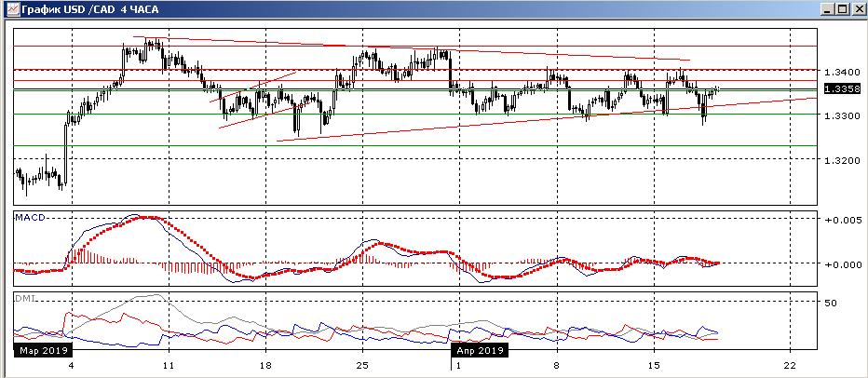The height and width of the screenshot is (378, 868).
Task: Select the 'Апр 2019' month marker
Action: (480, 351)
